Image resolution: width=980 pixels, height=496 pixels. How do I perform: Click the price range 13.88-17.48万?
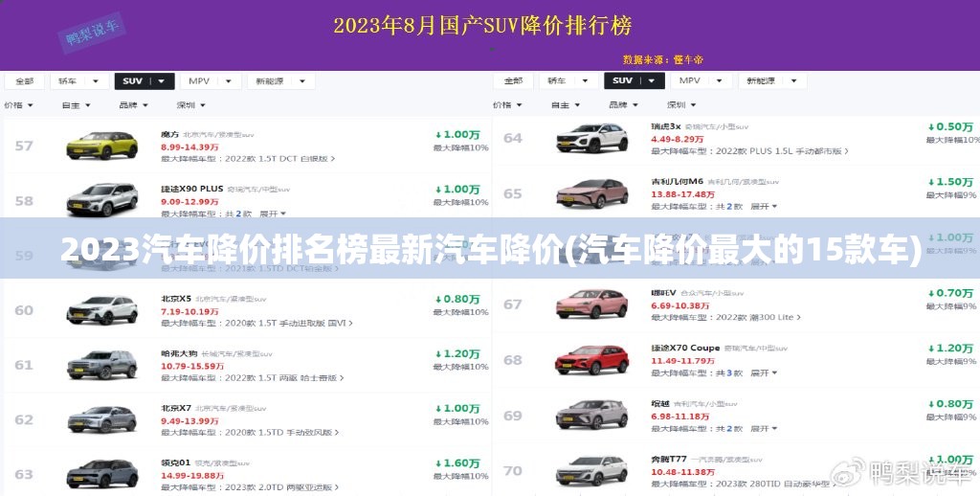pos(682,194)
